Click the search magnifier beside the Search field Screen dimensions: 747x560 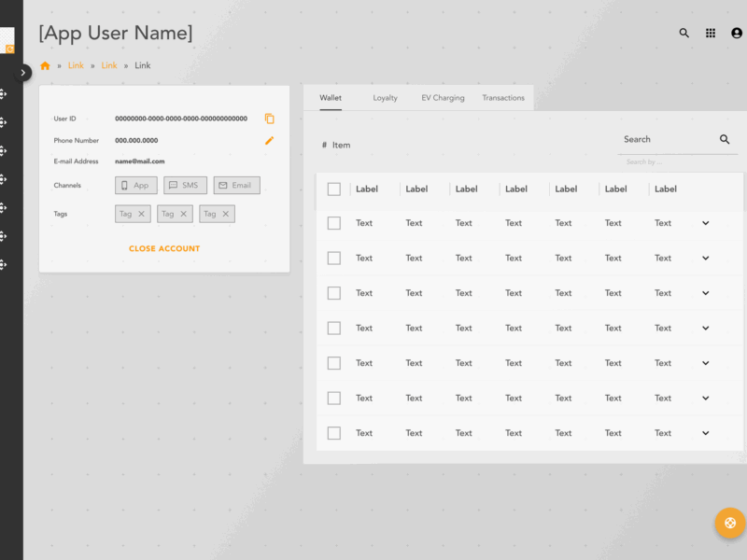point(725,139)
